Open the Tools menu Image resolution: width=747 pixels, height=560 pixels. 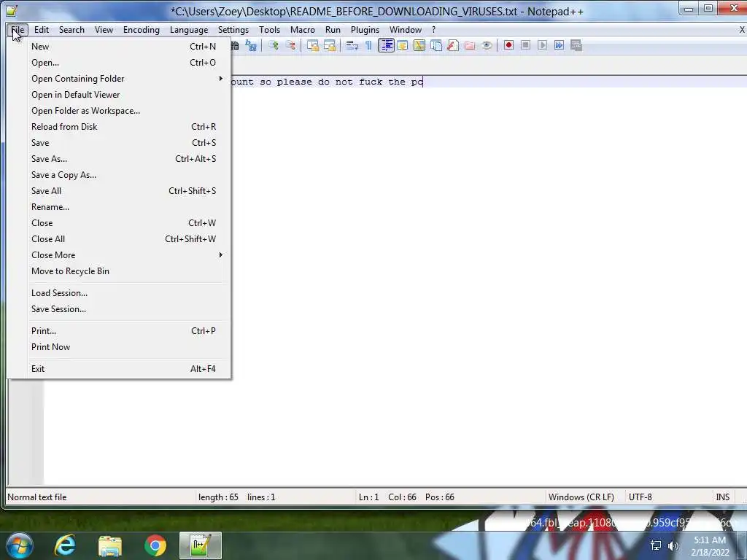pyautogui.click(x=269, y=29)
